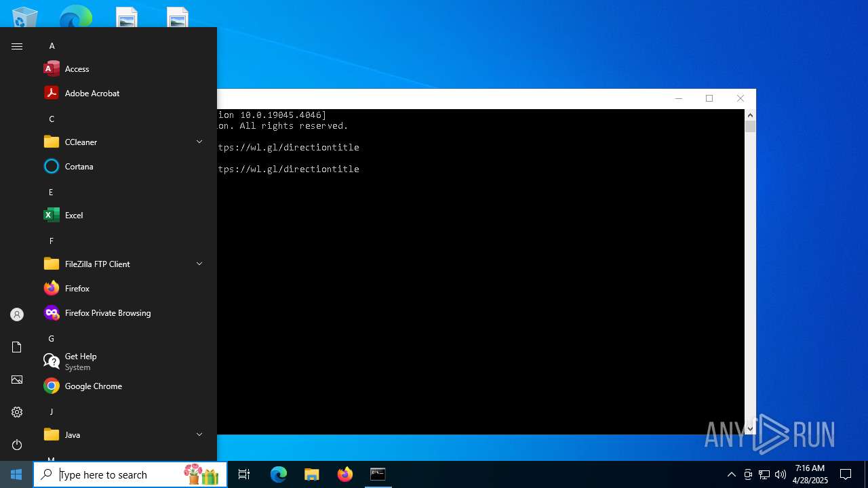Open the network icon in system tray
This screenshot has height=488, width=868.
pyautogui.click(x=764, y=474)
